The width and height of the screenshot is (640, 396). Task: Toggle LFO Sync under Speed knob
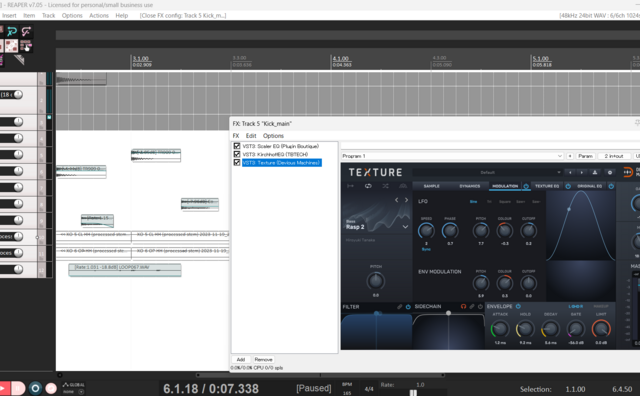pyautogui.click(x=426, y=249)
